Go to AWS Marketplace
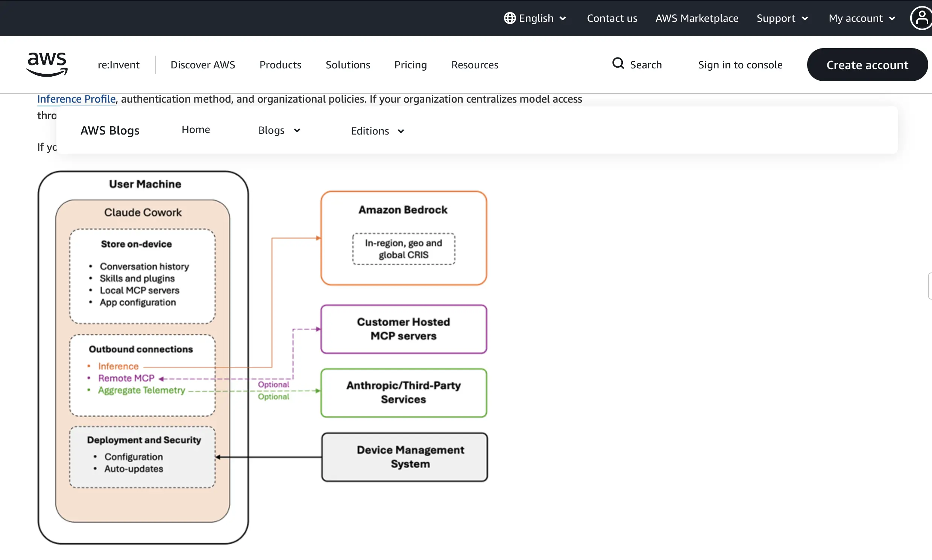 click(x=697, y=18)
